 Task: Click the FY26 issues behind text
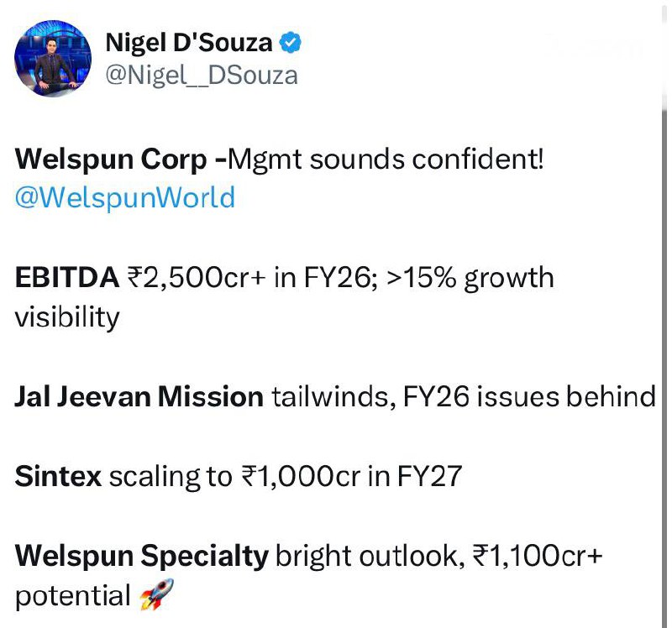pos(529,396)
